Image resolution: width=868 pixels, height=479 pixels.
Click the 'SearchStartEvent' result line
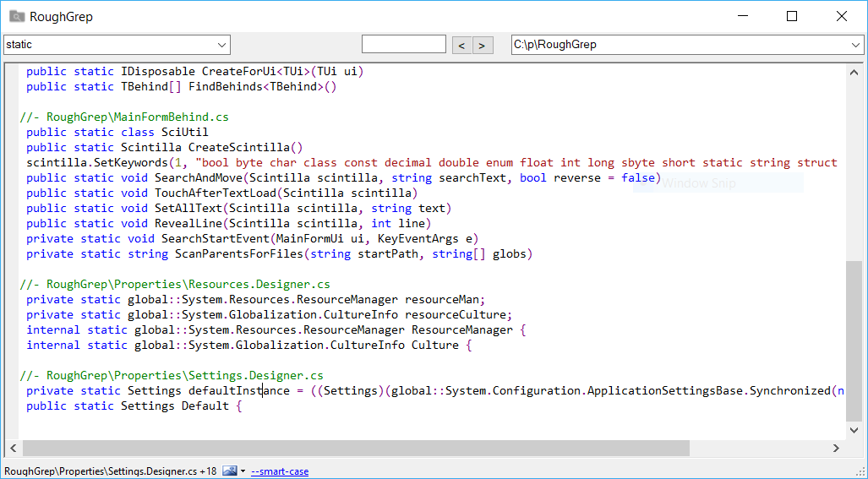(x=253, y=238)
